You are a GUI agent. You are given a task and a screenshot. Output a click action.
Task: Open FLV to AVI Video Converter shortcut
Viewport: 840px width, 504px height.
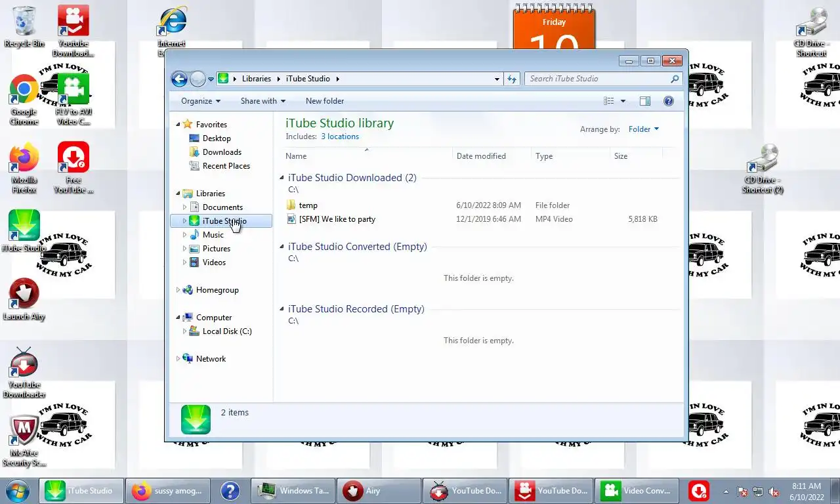point(73,99)
